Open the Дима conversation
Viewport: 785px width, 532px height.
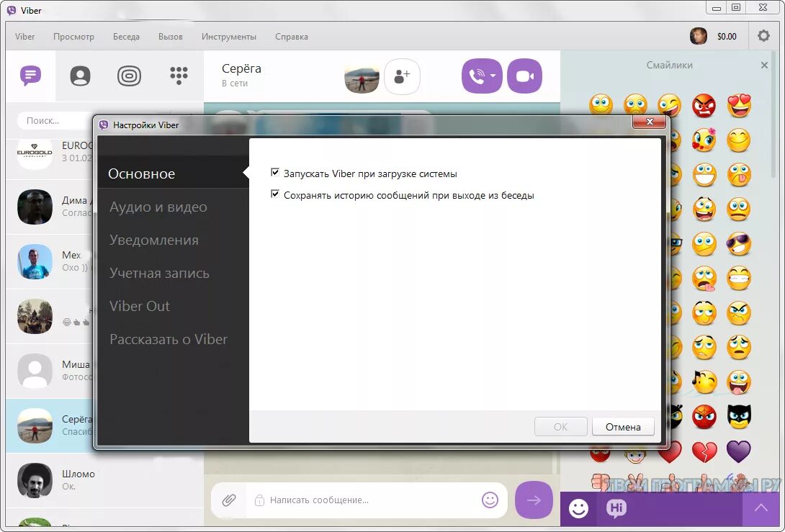50,207
